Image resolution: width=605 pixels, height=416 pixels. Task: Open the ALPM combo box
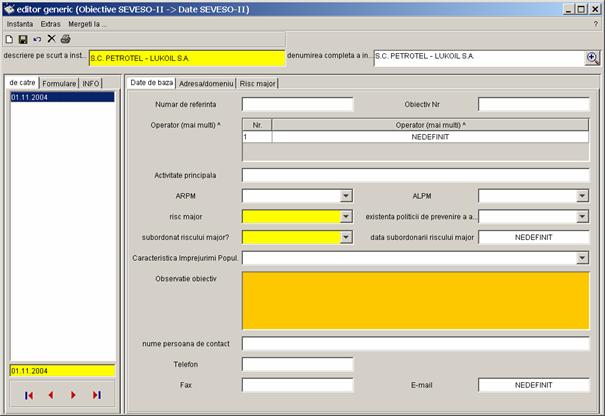(582, 196)
